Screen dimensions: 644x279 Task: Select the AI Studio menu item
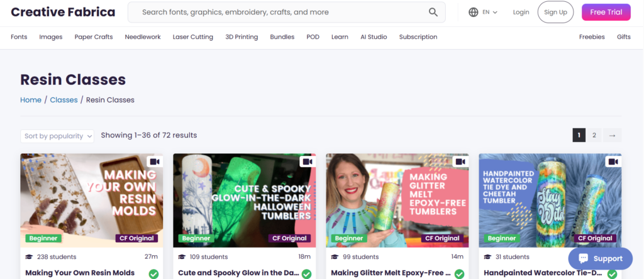pyautogui.click(x=374, y=37)
